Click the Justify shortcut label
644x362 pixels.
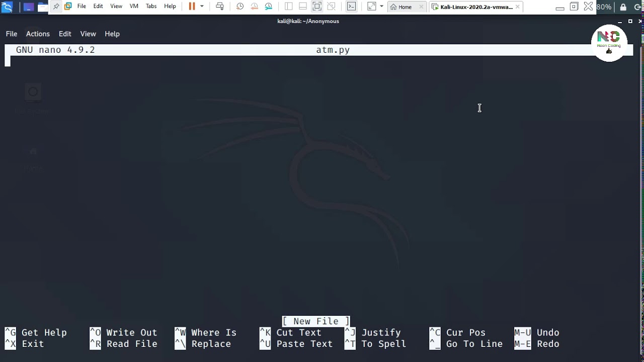point(381,332)
